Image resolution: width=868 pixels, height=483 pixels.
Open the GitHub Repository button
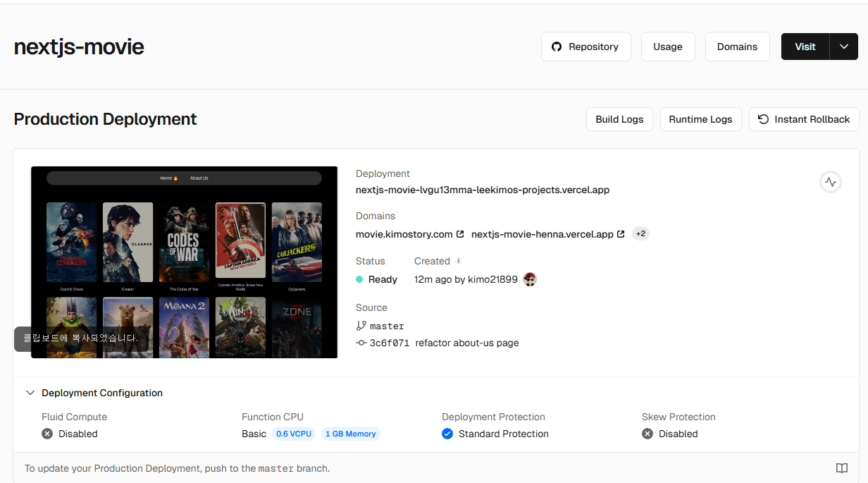point(586,47)
